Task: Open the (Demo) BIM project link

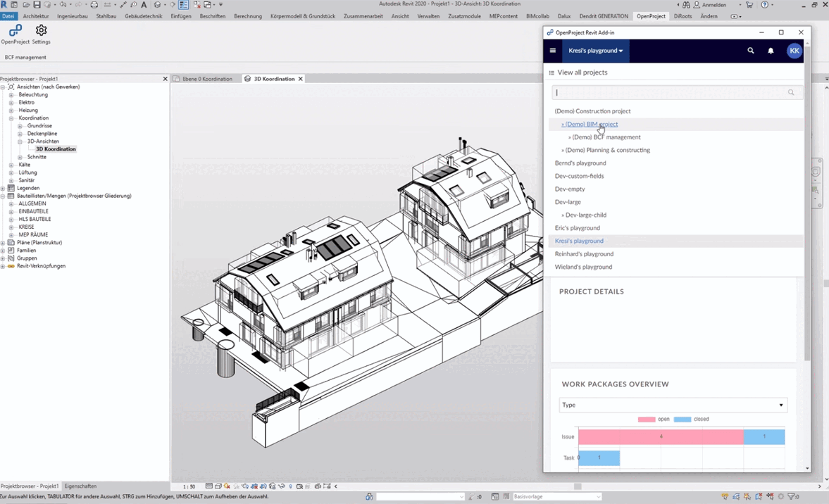Action: click(590, 124)
